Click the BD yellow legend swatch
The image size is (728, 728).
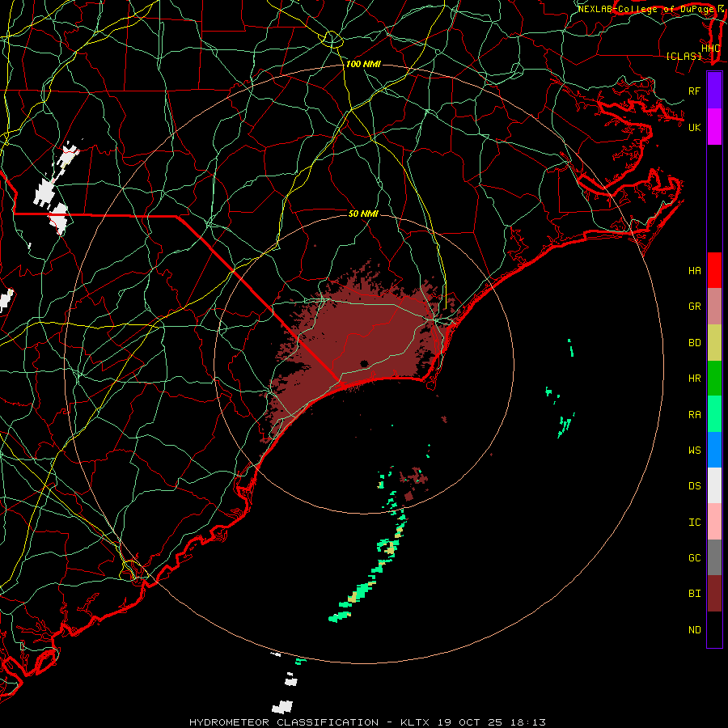pyautogui.click(x=714, y=343)
